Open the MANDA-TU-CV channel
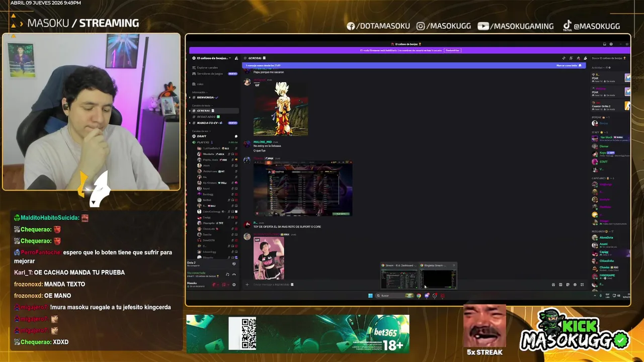 point(215,123)
